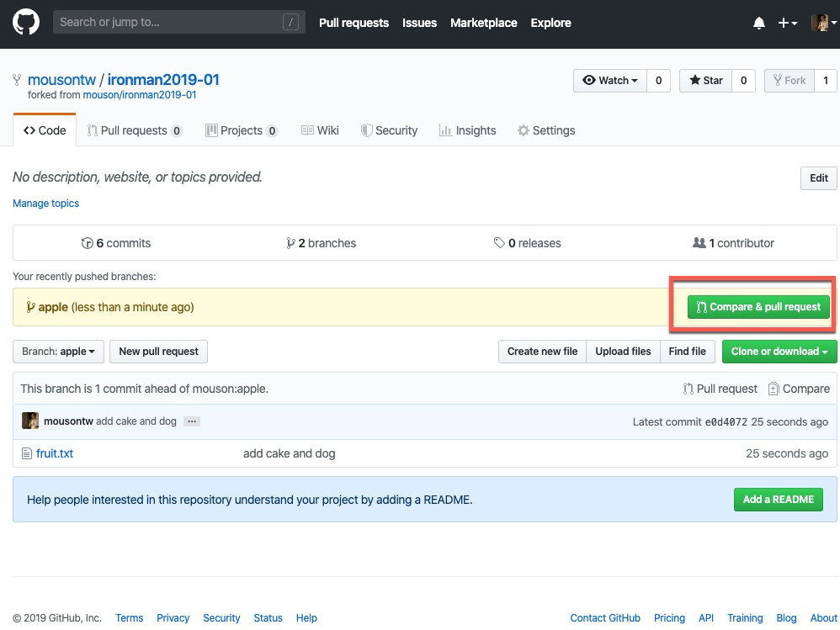Star the repository
The height and width of the screenshot is (630, 840).
705,81
